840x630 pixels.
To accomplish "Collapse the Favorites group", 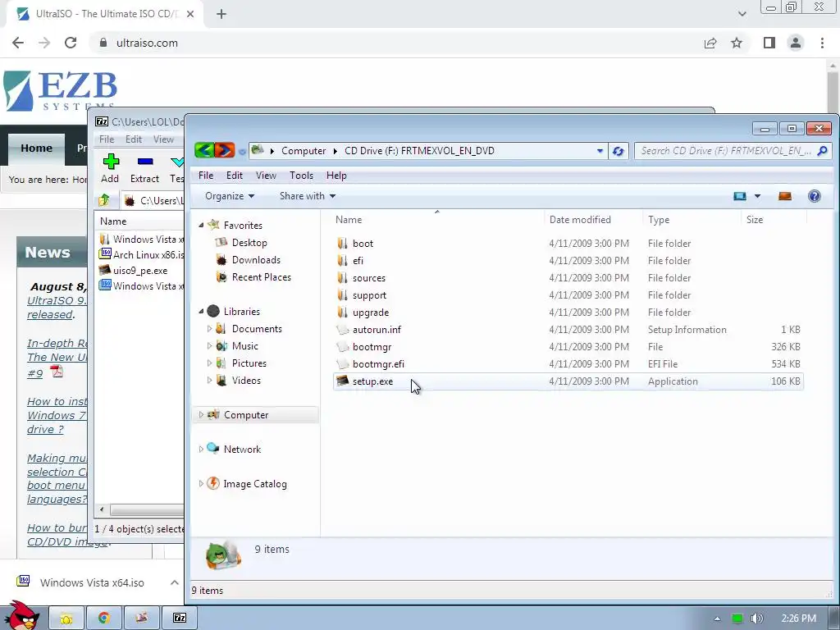I will coord(202,226).
